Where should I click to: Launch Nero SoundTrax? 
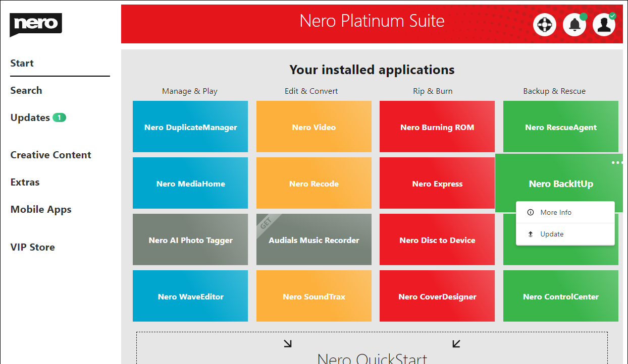(314, 296)
